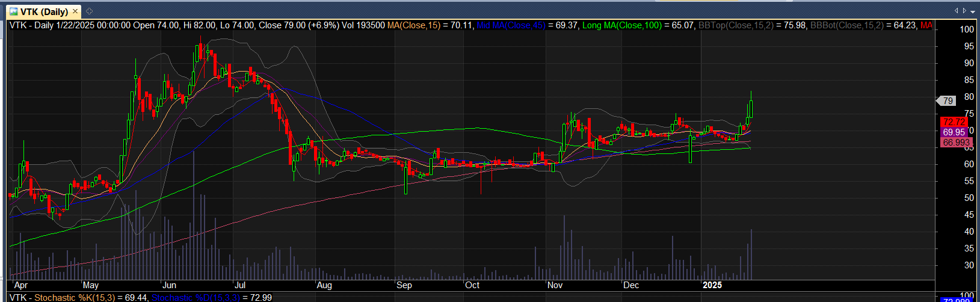980x302 pixels.
Task: Click the purple 69.95 price label
Action: coord(954,132)
